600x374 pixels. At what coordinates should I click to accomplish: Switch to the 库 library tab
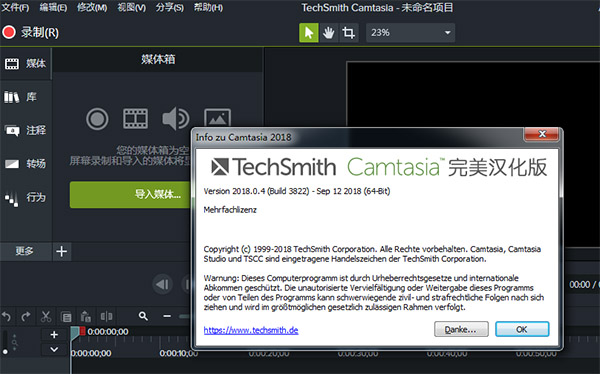click(25, 97)
